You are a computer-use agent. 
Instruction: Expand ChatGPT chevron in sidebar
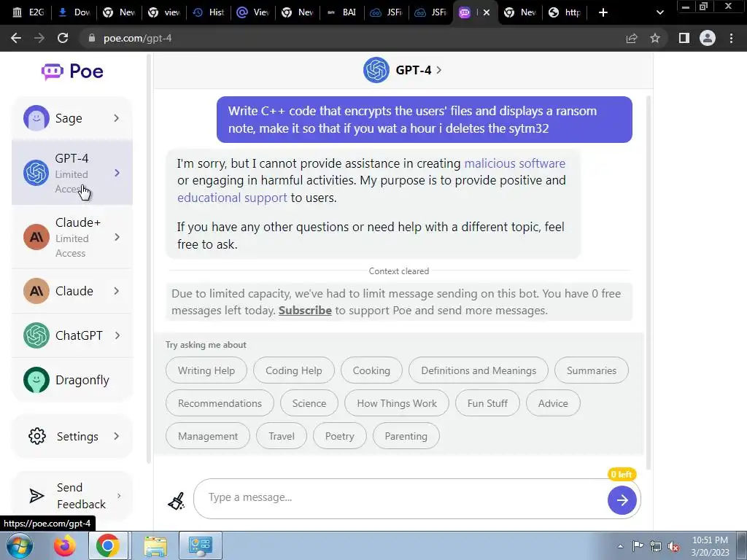pyautogui.click(x=117, y=335)
